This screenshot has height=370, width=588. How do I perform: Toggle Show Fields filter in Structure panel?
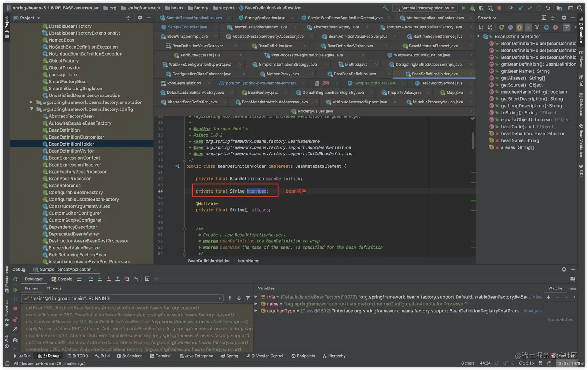click(x=519, y=27)
